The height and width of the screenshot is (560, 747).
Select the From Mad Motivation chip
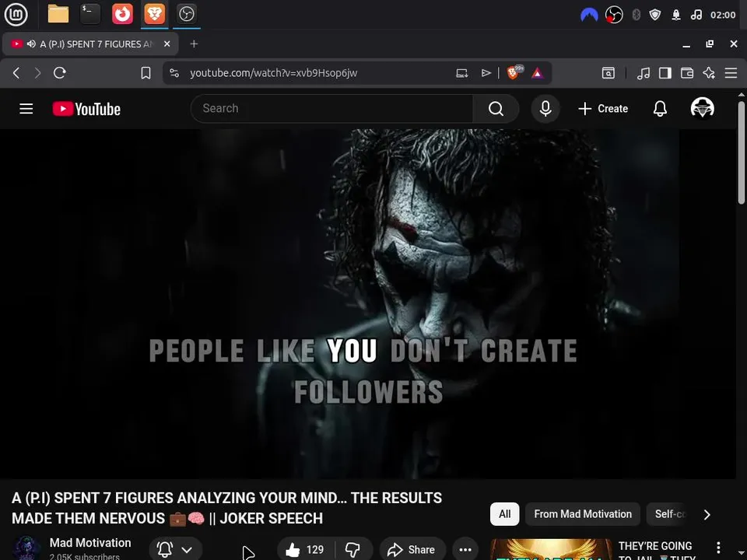(583, 514)
